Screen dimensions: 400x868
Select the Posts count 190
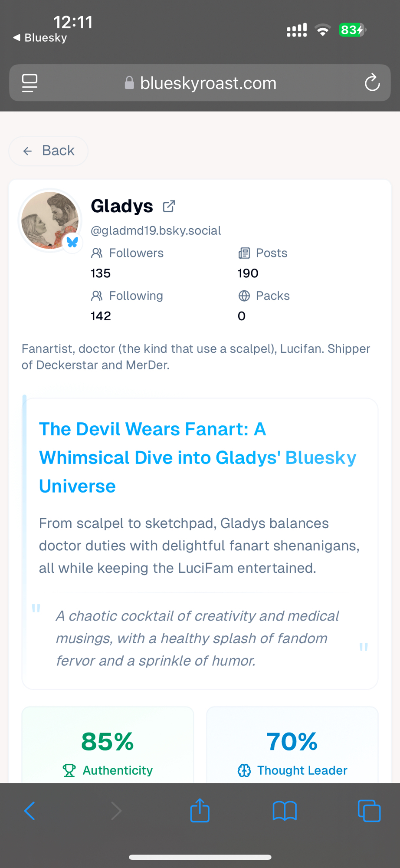coord(248,273)
